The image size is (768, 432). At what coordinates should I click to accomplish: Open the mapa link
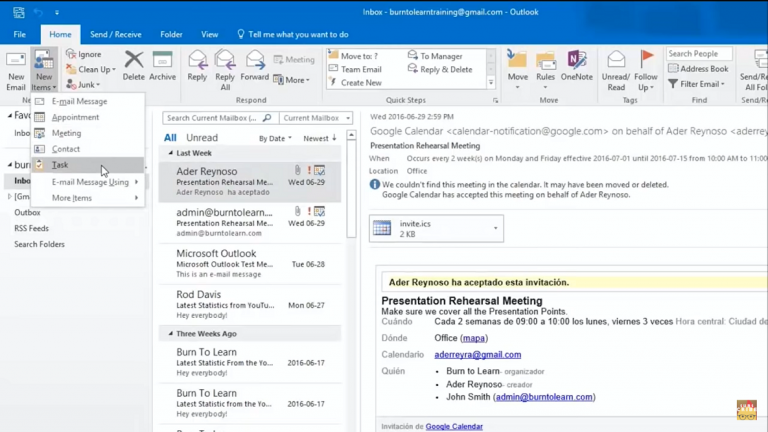473,338
